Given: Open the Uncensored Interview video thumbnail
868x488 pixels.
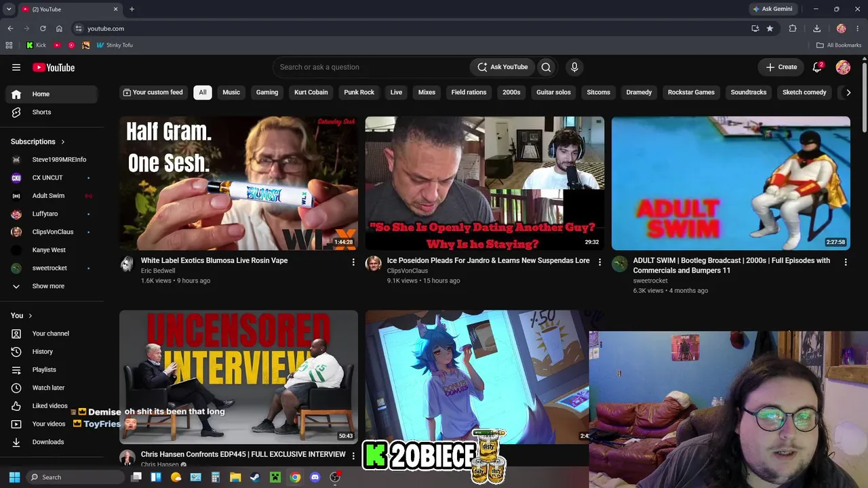Looking at the screenshot, I should coord(239,377).
